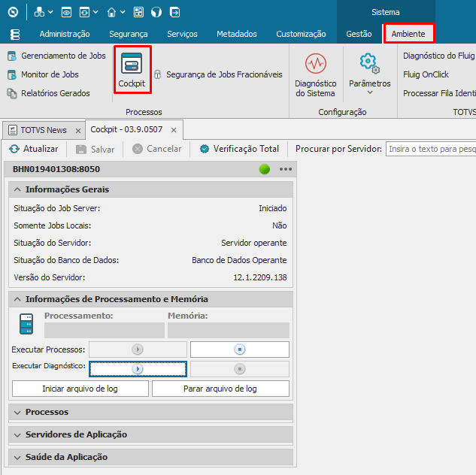Viewport: 476px width, 475px height.
Task: Expand the Parâmetros dropdown chevron
Action: click(370, 92)
